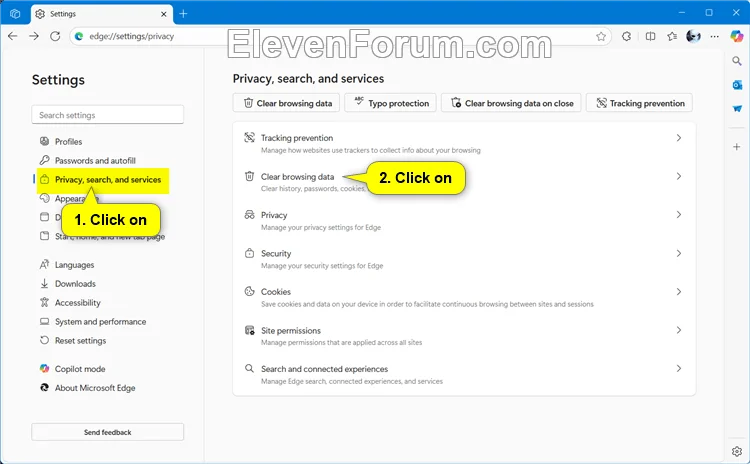Viewport: 750px width, 464px height.
Task: Click Tracking prevention quick button
Action: pyautogui.click(x=639, y=103)
